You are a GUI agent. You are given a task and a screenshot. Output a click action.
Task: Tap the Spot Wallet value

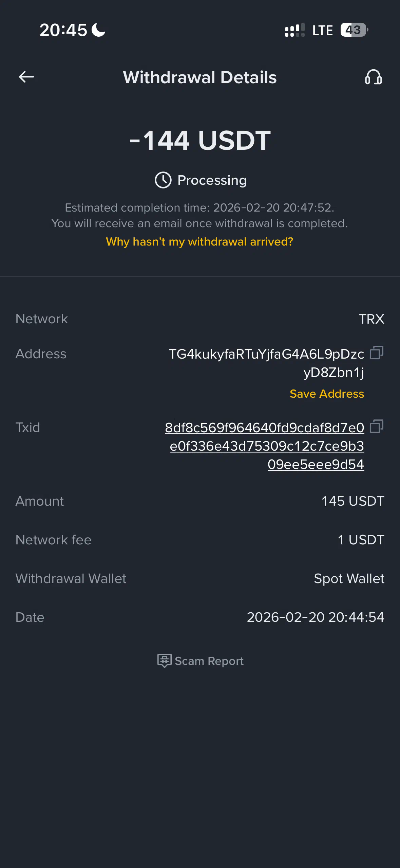(349, 579)
